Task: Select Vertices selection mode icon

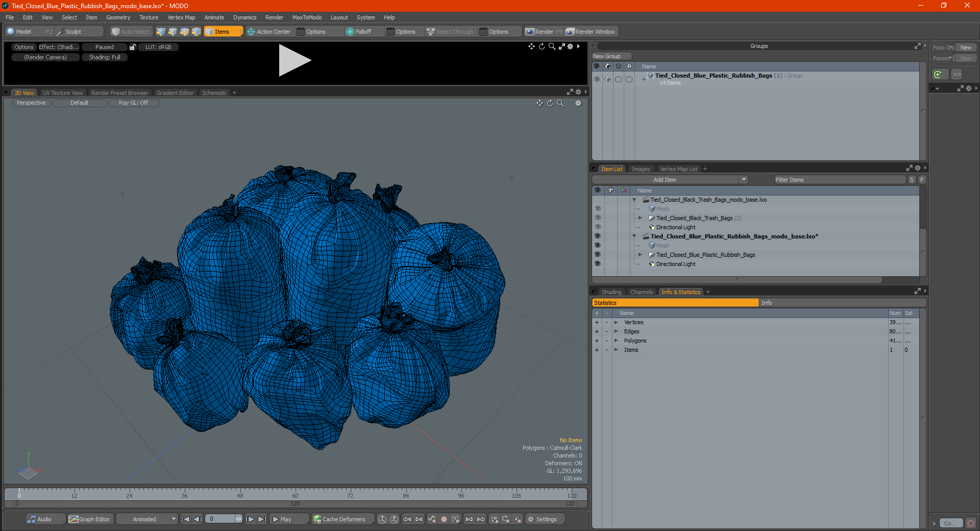Action: coord(161,32)
